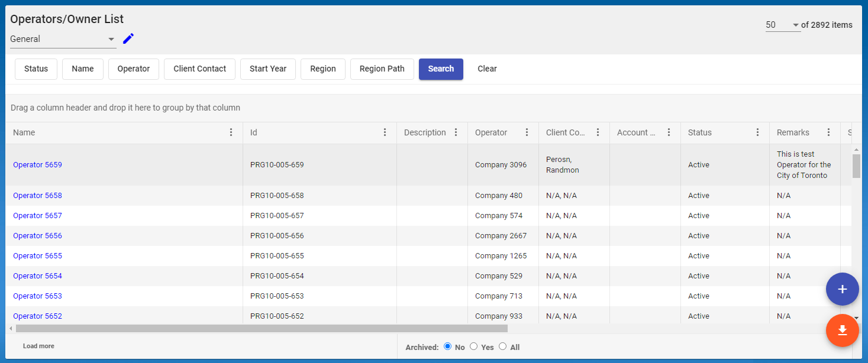Open the Status filter chip
This screenshot has height=363, width=868.
[36, 69]
